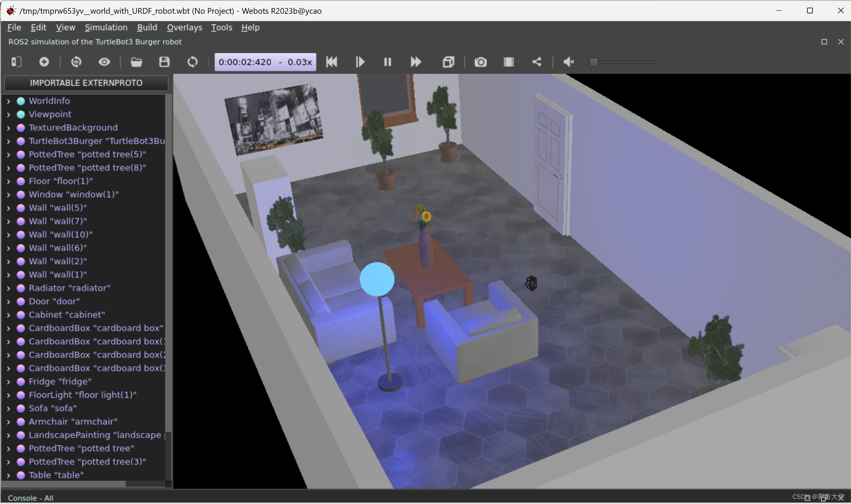Expand the TurtleBot3Burger node

[8, 141]
